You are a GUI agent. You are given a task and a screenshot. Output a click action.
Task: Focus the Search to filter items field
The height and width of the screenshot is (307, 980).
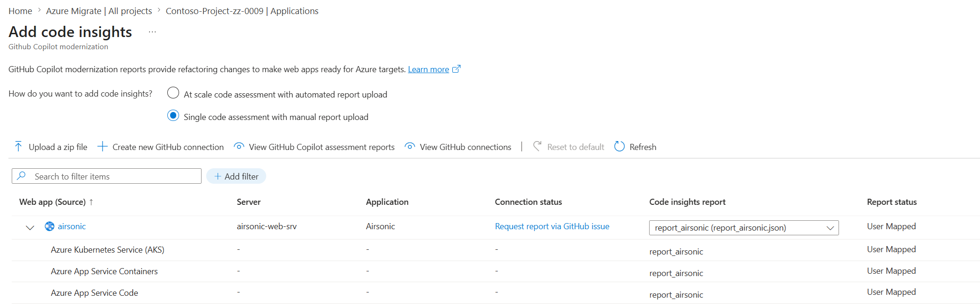pos(106,176)
